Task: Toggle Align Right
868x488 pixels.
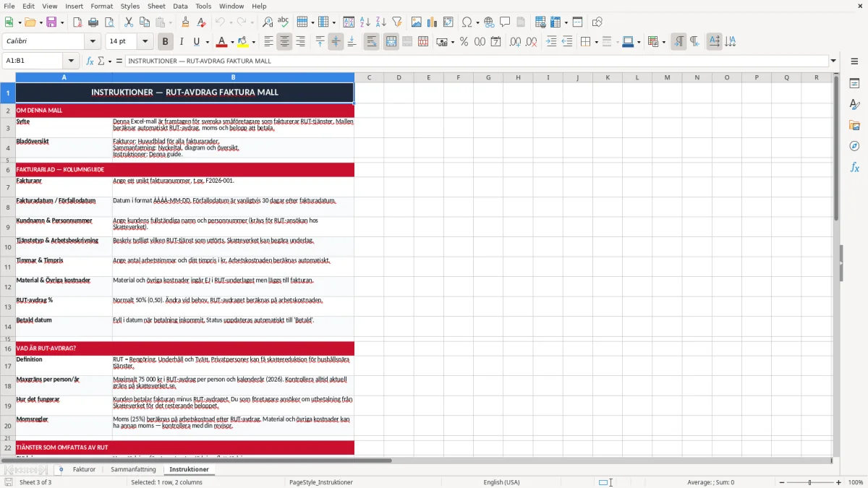Action: 300,42
